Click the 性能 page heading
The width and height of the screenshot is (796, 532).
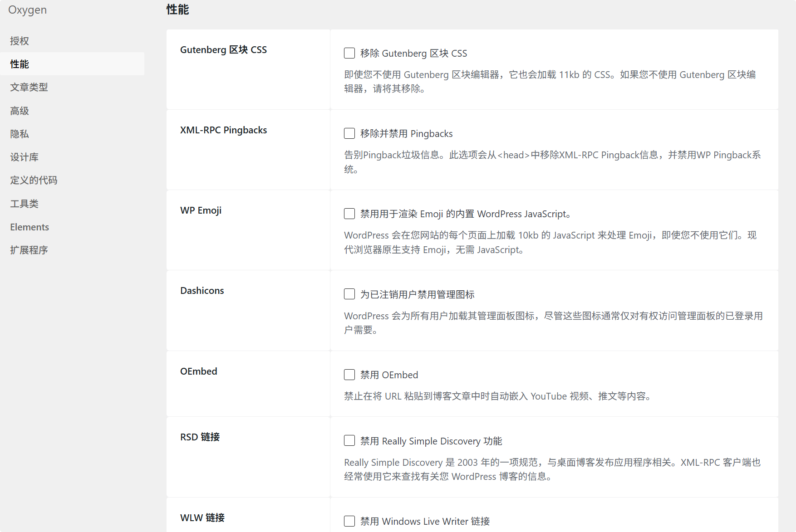177,10
